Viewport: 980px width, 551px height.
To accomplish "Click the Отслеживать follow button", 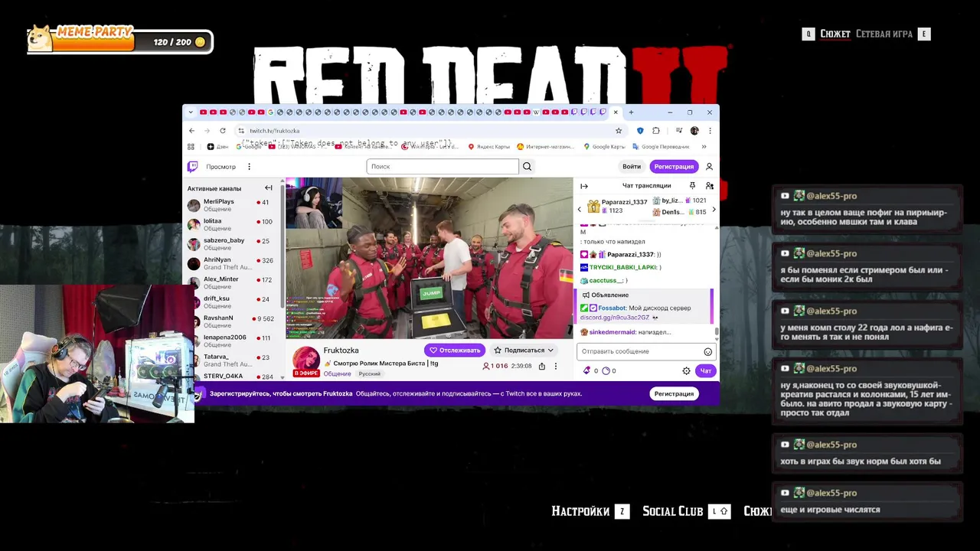I will (455, 350).
